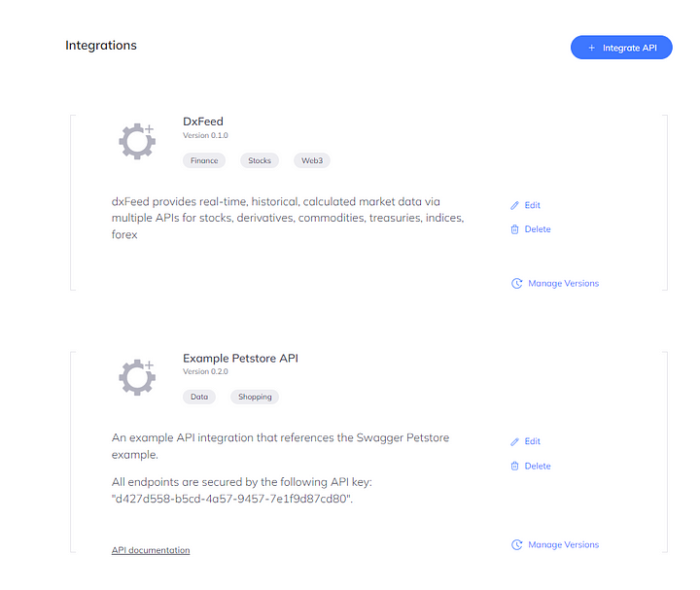Open the API documentation link
This screenshot has height=590, width=700.
(151, 550)
